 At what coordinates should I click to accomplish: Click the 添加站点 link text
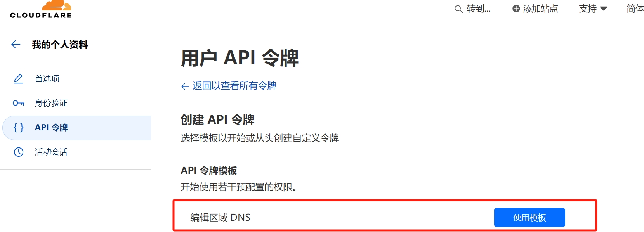pos(540,9)
